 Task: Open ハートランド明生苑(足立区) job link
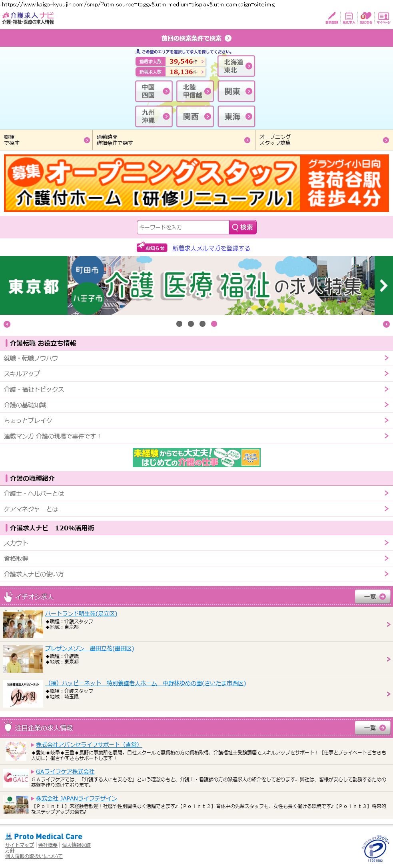pos(81,614)
